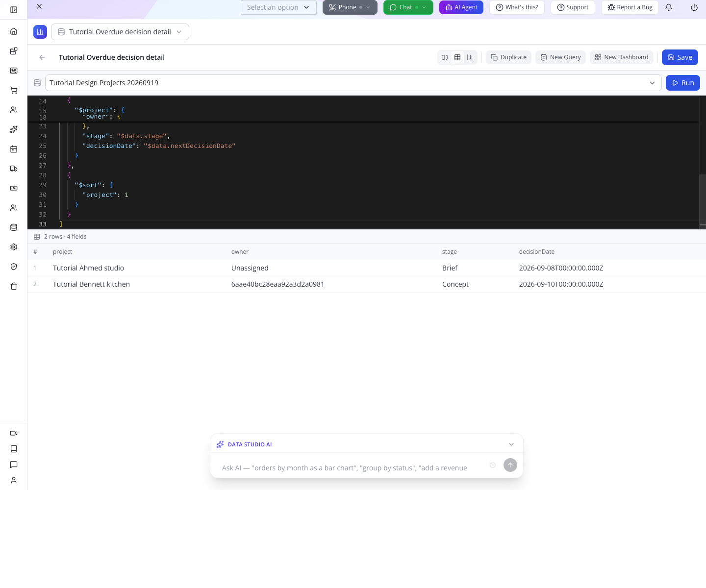The width and height of the screenshot is (706, 588).
Task: Collapse the Data Studio AI panel
Action: point(511,444)
